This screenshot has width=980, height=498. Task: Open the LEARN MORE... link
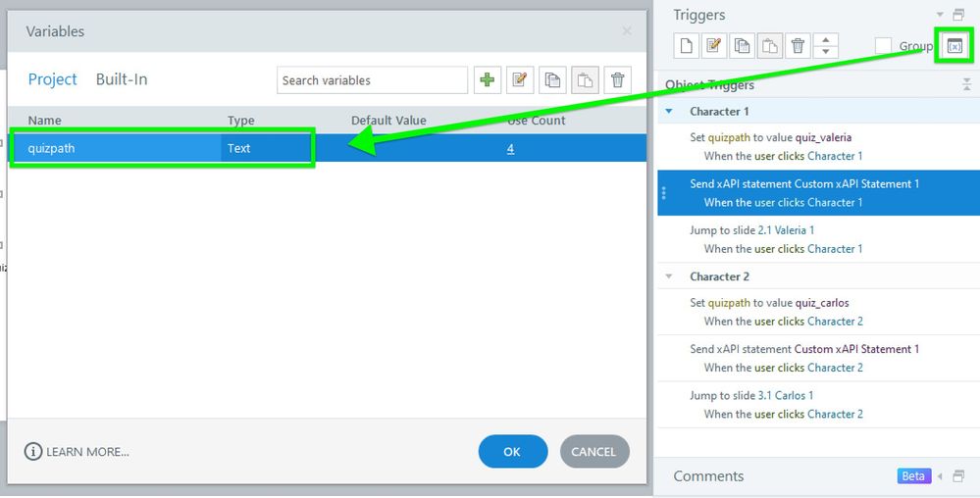[x=87, y=452]
